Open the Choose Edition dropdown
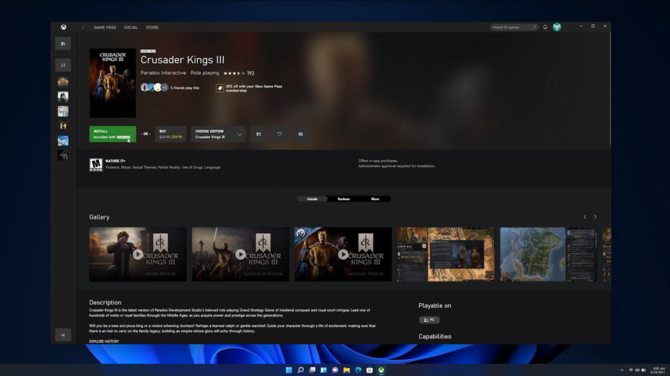This screenshot has height=376, width=670. coord(218,134)
